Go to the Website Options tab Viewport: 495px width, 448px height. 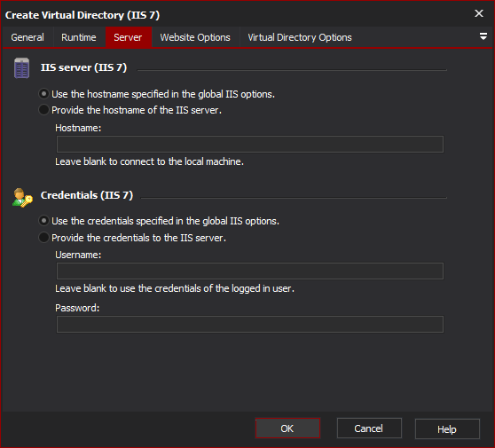pos(195,37)
